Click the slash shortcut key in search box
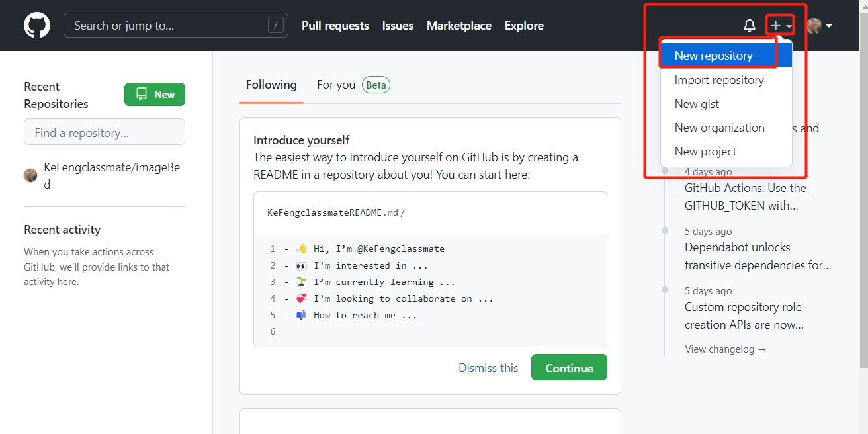 276,26
